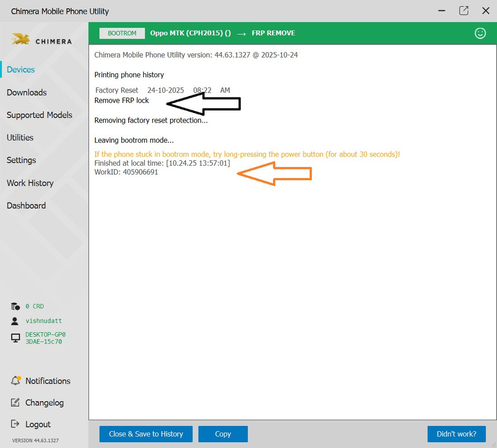This screenshot has width=497, height=448.
Task: Close the Chimera Mobile Phone Utility window
Action: (486, 11)
